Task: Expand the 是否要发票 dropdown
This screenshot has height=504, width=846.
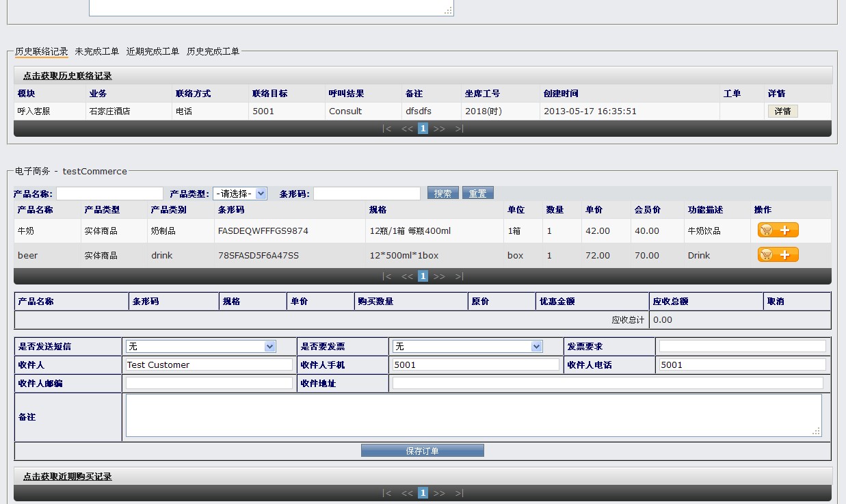Action: click(x=467, y=347)
